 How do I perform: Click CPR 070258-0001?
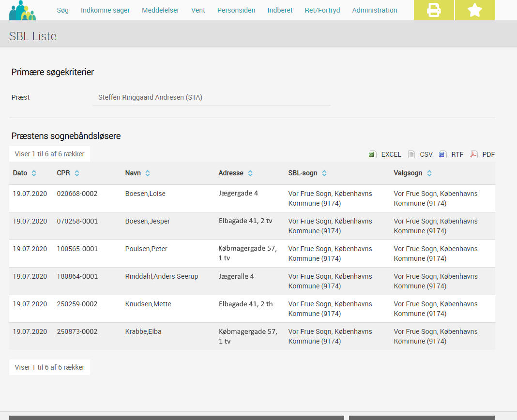click(x=77, y=221)
